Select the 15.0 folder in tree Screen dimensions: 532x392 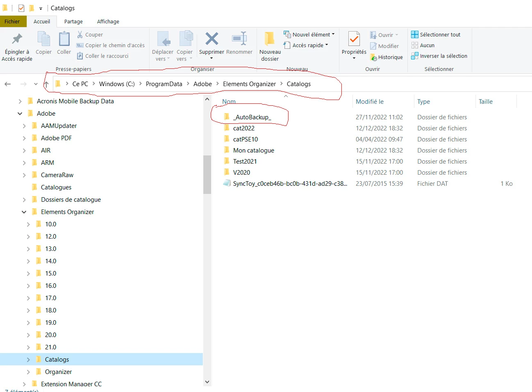tap(50, 273)
